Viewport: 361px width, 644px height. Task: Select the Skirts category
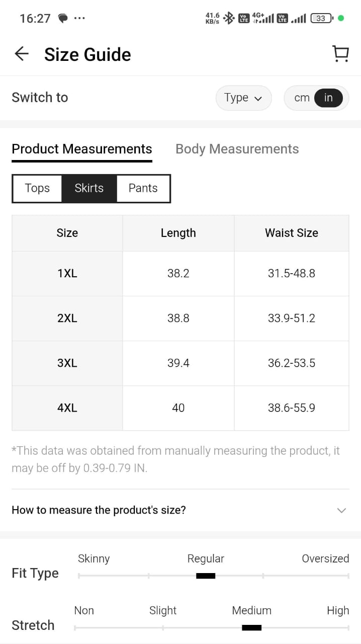(x=89, y=188)
